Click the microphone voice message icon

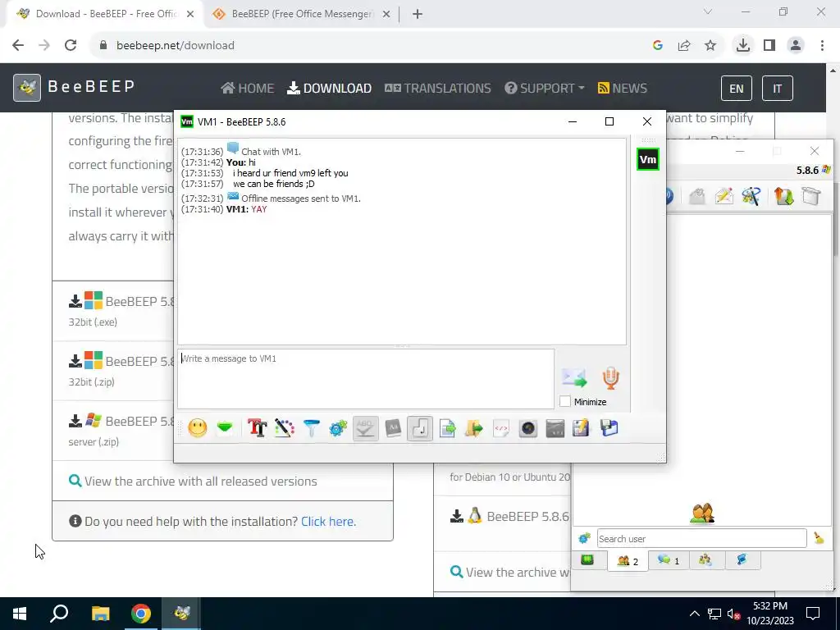[x=610, y=377]
